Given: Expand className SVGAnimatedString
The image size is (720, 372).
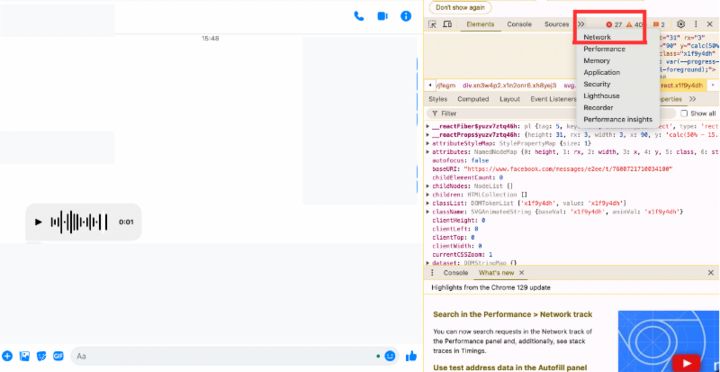Looking at the screenshot, I should pyautogui.click(x=428, y=212).
